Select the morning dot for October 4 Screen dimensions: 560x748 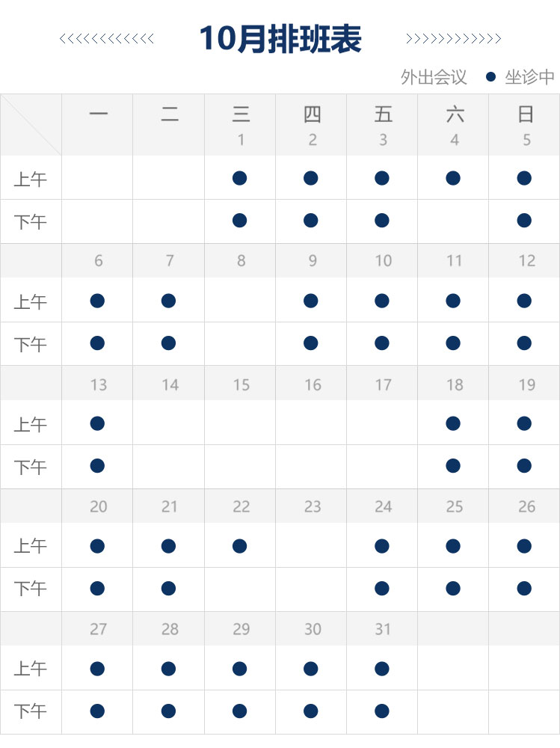[453, 178]
